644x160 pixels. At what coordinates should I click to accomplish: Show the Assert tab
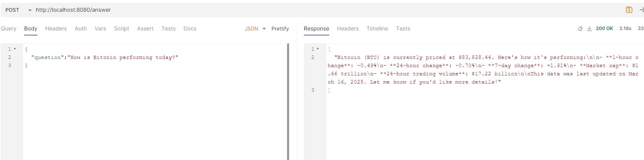(145, 28)
